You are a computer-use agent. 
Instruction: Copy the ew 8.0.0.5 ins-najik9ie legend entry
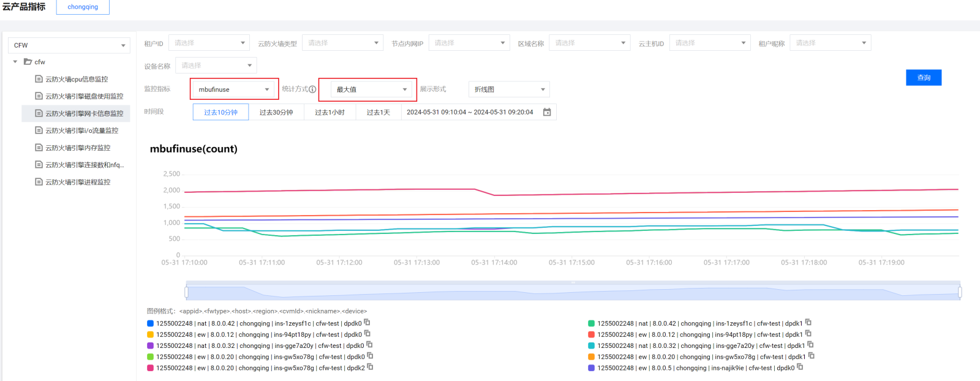[800, 367]
